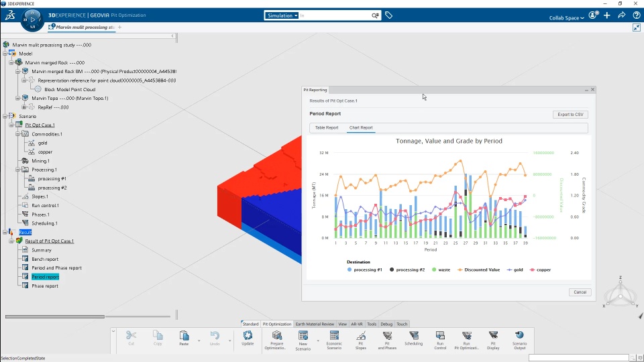The height and width of the screenshot is (362, 644).
Task: Open the Bench report item
Action: pos(45,259)
